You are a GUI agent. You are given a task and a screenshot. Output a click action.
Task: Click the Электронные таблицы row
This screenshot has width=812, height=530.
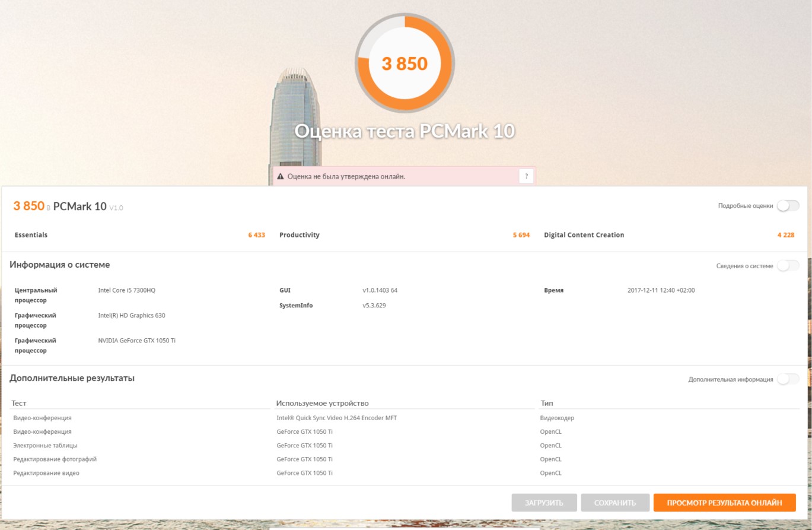(405, 445)
